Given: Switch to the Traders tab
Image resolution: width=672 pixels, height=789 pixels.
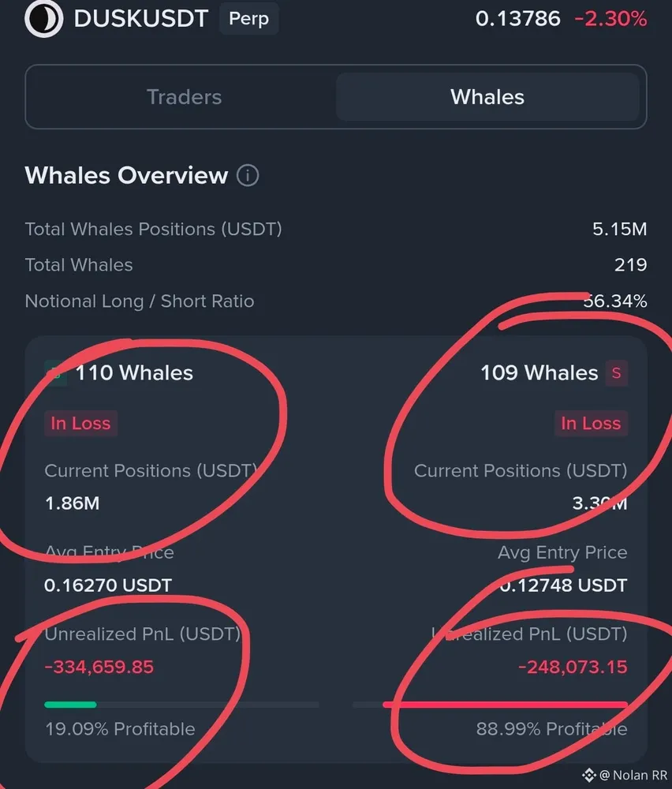Looking at the screenshot, I should pyautogui.click(x=184, y=97).
